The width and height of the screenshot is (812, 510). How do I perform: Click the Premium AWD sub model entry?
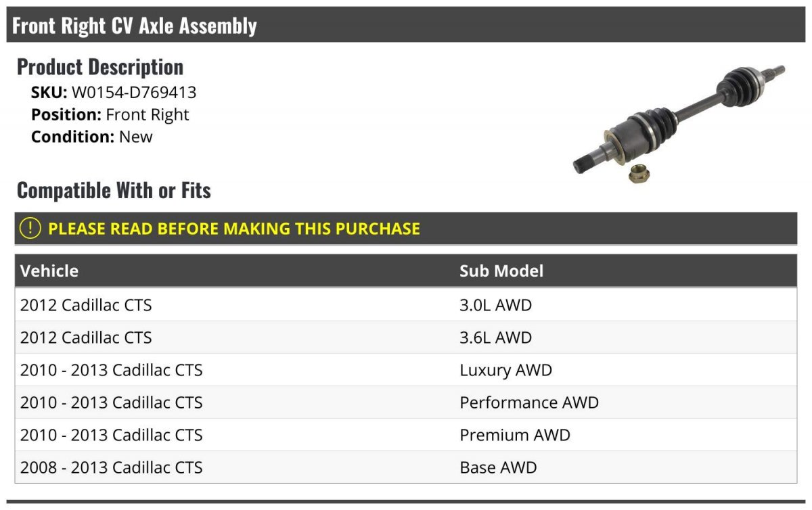(515, 435)
